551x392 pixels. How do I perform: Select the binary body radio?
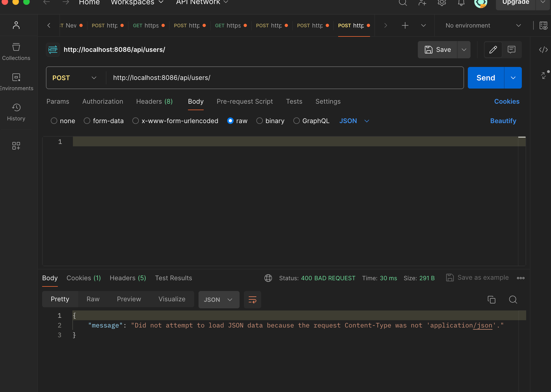coord(260,121)
